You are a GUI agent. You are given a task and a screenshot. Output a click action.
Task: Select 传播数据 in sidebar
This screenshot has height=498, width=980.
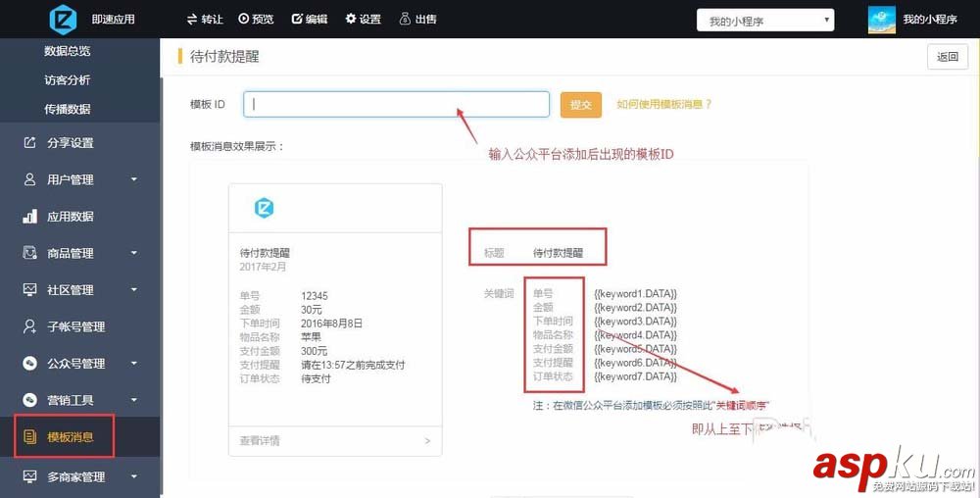click(x=67, y=109)
